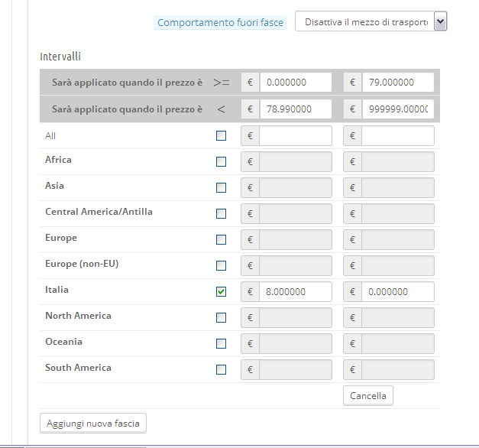The image size is (479, 448).
Task: Enable the Asia zone checkbox
Action: (222, 188)
